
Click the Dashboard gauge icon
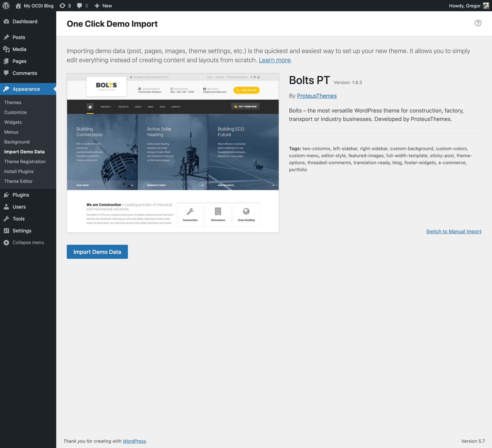coord(7,21)
